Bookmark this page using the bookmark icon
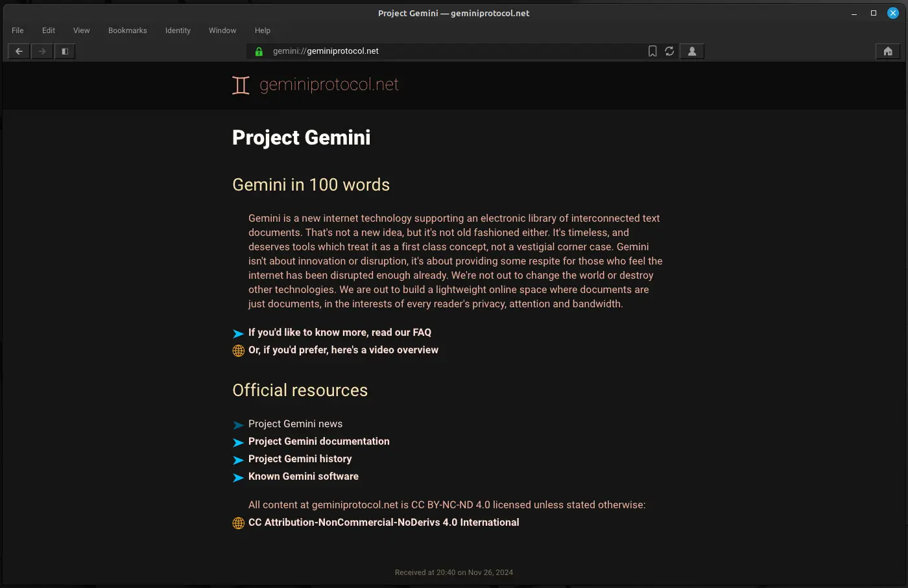Screen dimensions: 908x588 pos(652,51)
